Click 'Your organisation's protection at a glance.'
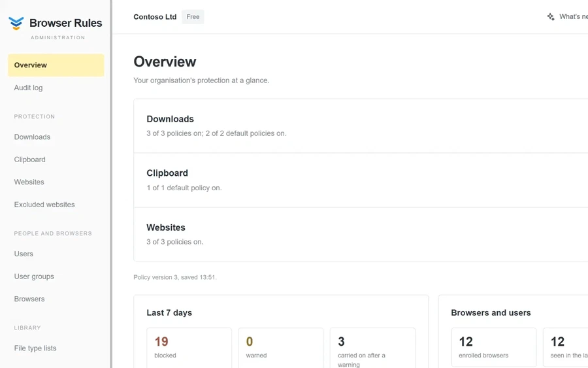The width and height of the screenshot is (588, 368). pyautogui.click(x=201, y=80)
